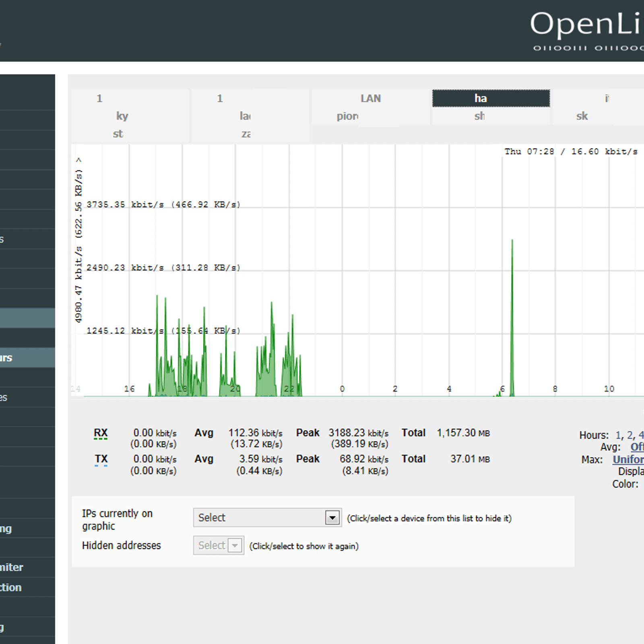The width and height of the screenshot is (644, 644).
Task: Open the highlighted 'urs' sidebar item
Action: pos(27,358)
